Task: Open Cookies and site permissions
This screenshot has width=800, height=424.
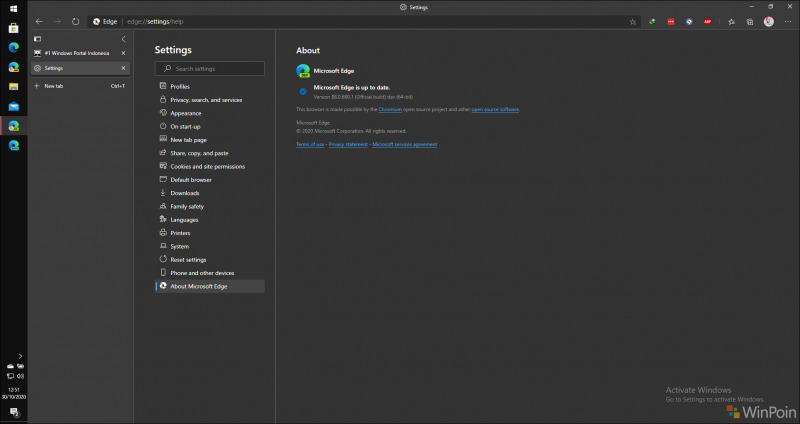Action: pyautogui.click(x=210, y=166)
